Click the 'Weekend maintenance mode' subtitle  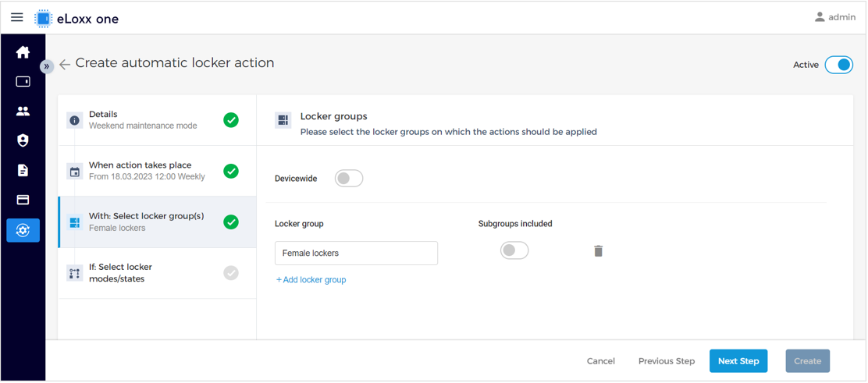[x=143, y=126]
